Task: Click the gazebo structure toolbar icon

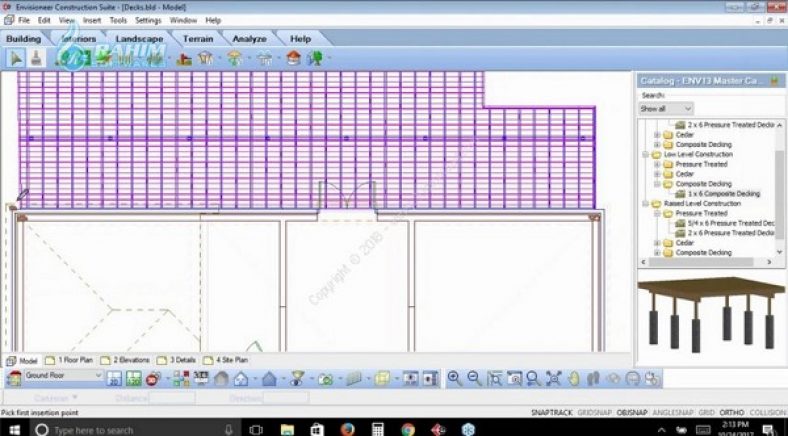Action: [x=206, y=59]
